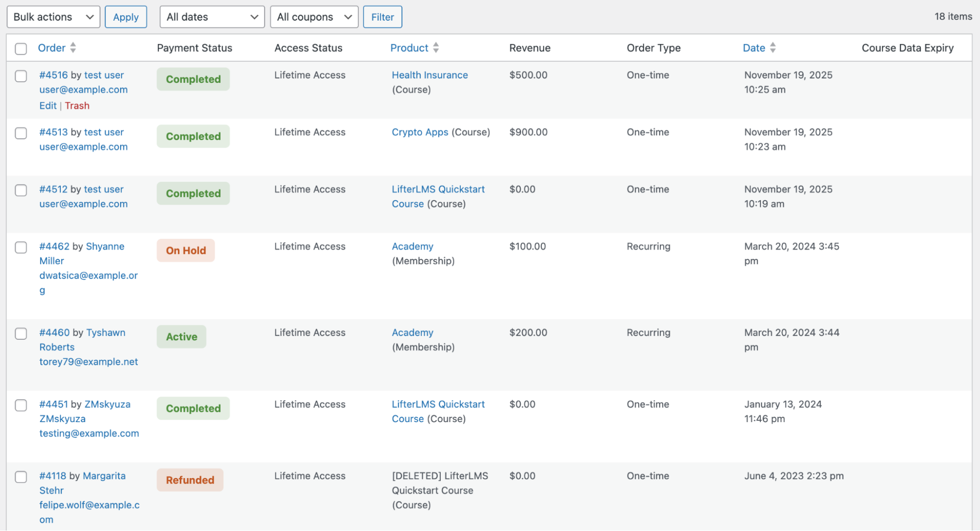Image resolution: width=980 pixels, height=531 pixels.
Task: Toggle the select-all orders checkbox
Action: tap(21, 49)
